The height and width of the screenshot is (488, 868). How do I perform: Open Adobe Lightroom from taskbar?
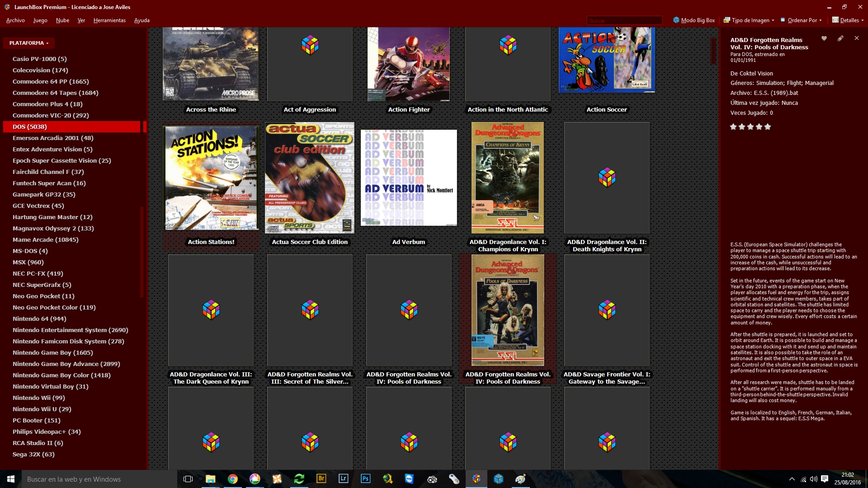(343, 479)
